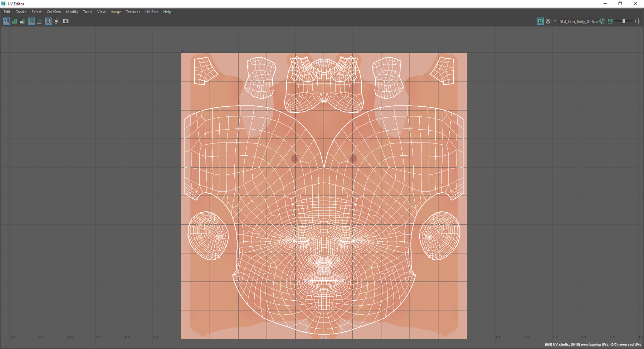The width and height of the screenshot is (644, 349).
Task: Open the View menu
Action: click(x=101, y=12)
